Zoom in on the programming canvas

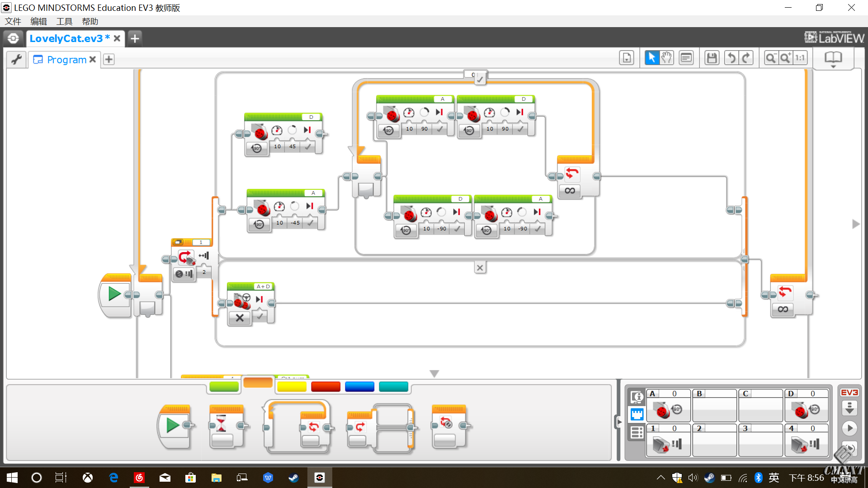(786, 58)
